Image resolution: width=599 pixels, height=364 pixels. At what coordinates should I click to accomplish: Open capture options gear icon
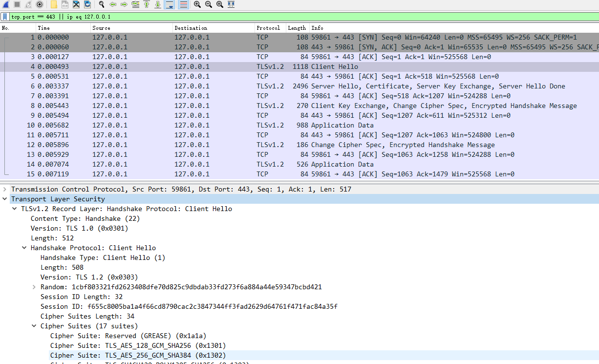tap(40, 4)
